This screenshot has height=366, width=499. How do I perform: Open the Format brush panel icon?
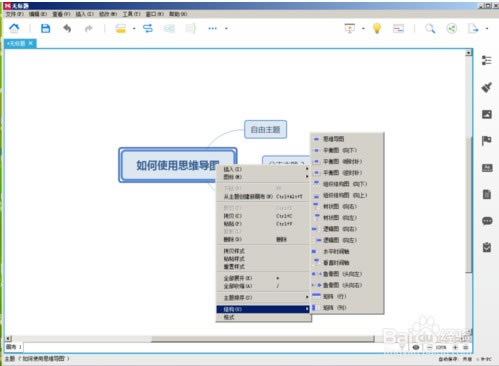[x=487, y=87]
